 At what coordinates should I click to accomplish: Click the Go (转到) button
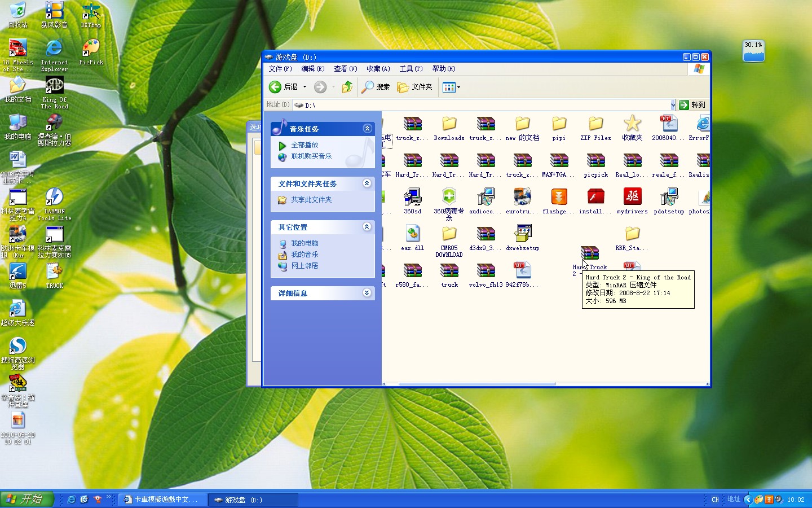tap(692, 105)
